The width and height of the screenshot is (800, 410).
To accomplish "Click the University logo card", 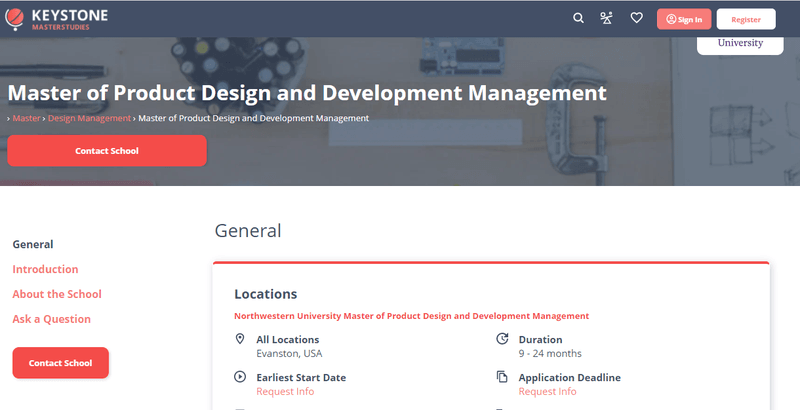I will point(740,44).
